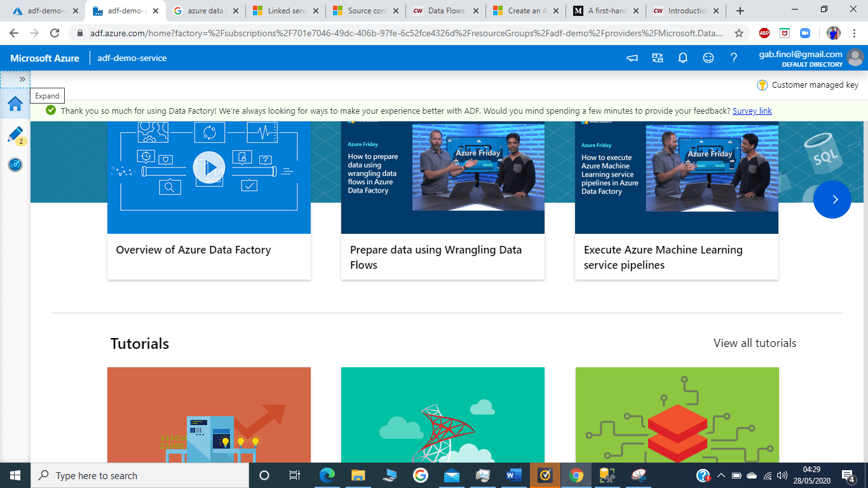
Task: Open the Survey link
Action: [752, 111]
